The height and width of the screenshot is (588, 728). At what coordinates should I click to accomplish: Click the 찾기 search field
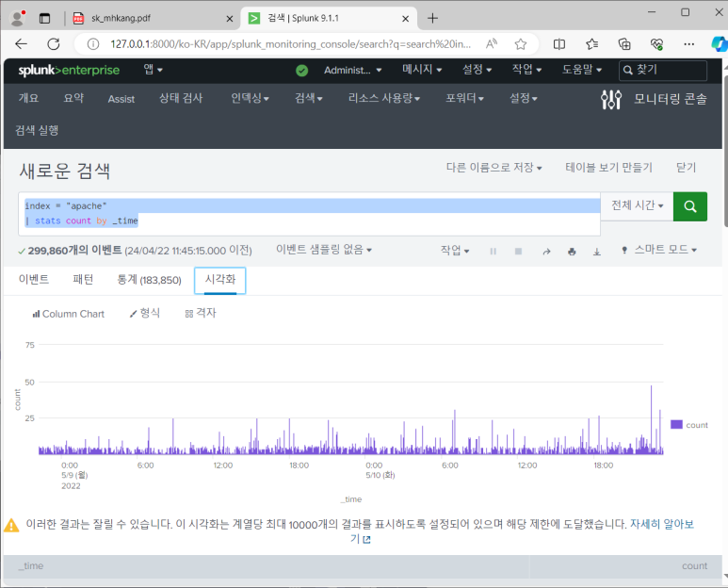pyautogui.click(x=663, y=70)
